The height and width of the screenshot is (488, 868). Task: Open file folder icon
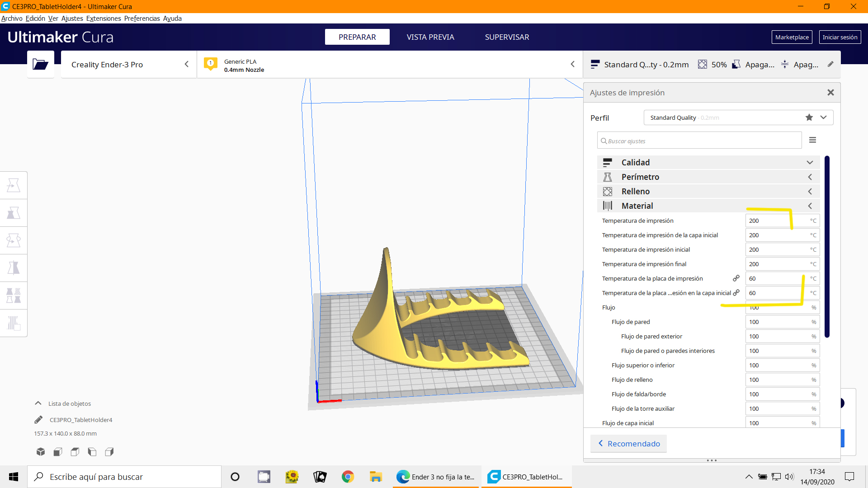(x=40, y=64)
